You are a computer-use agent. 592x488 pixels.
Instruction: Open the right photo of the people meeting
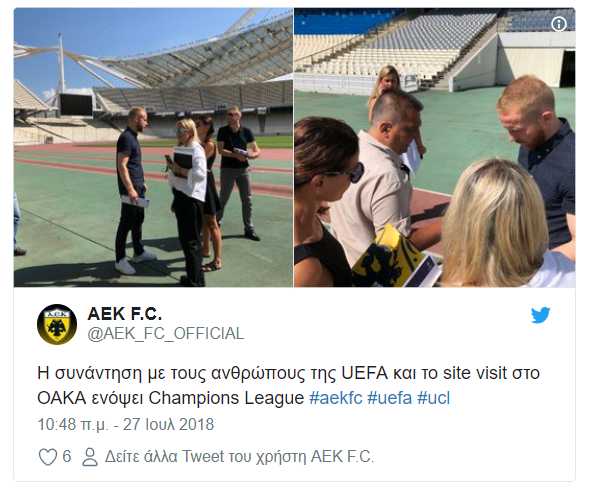(x=435, y=148)
